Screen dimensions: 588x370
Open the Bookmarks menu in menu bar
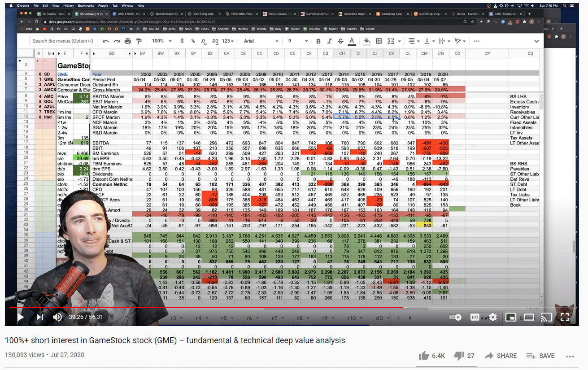point(86,5)
